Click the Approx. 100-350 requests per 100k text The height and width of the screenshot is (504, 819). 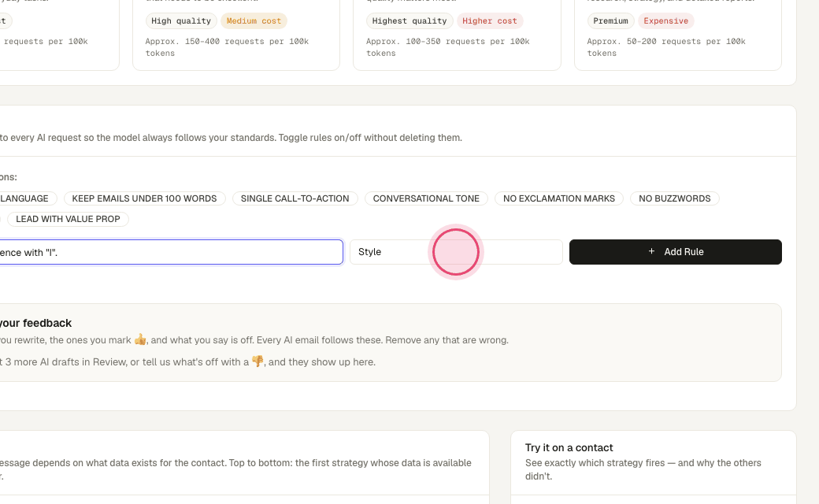click(447, 47)
